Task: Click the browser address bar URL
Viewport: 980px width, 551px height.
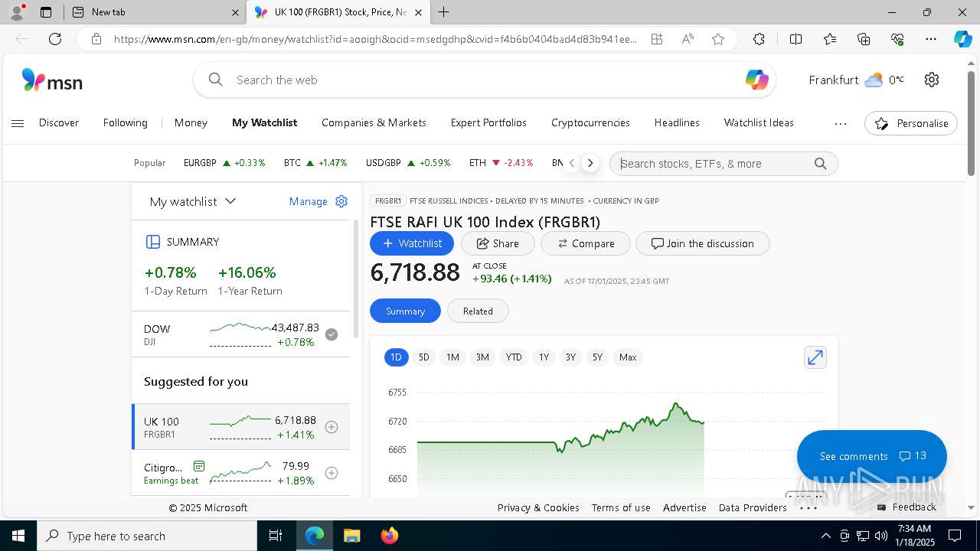Action: pyautogui.click(x=375, y=39)
